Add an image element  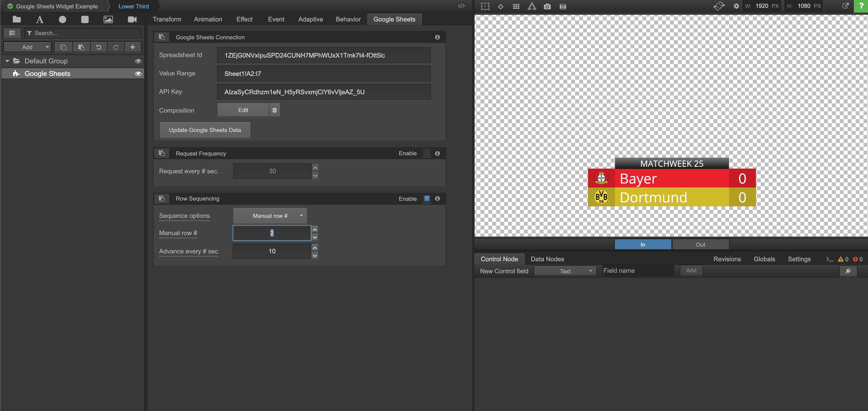click(x=108, y=19)
